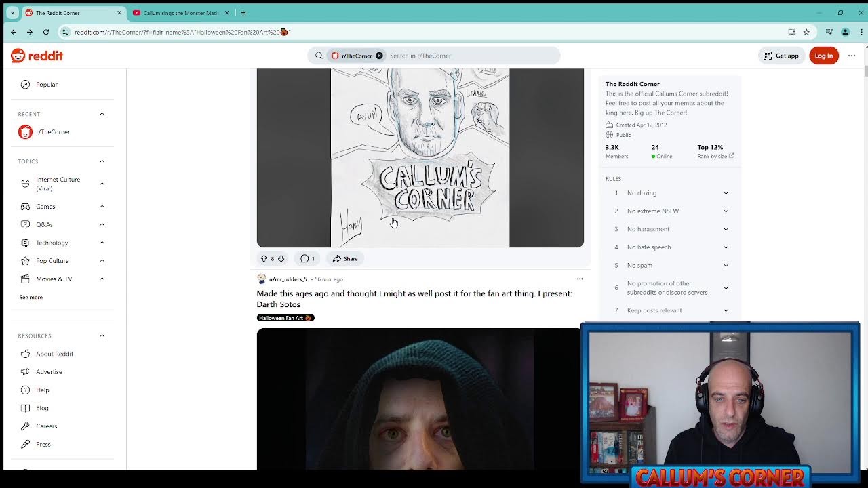Open the tab search dropdown arrow

tap(12, 12)
